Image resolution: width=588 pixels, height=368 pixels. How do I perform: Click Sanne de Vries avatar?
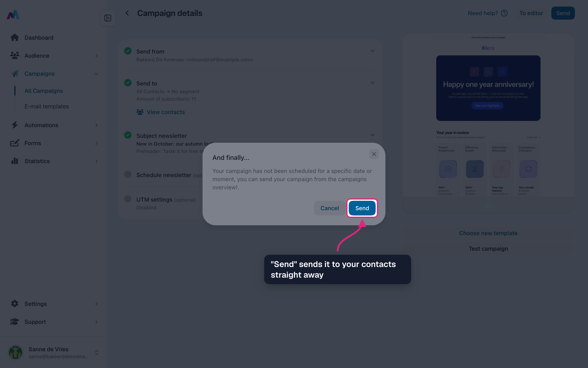15,352
